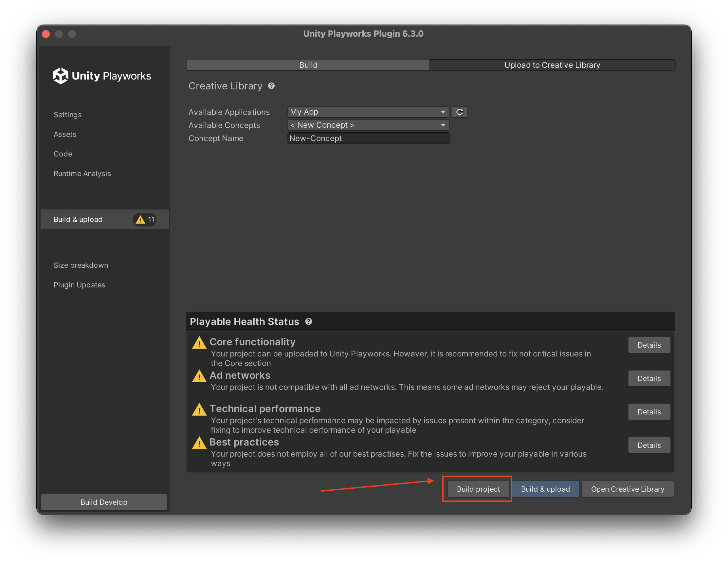Click the warning badge showing 11

pos(145,220)
